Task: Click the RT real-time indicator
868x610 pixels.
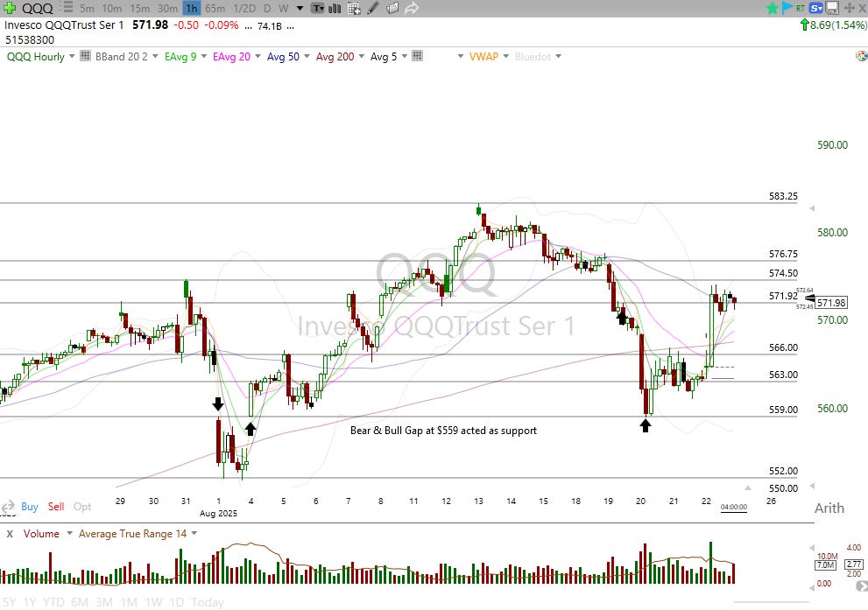Action: (x=801, y=8)
